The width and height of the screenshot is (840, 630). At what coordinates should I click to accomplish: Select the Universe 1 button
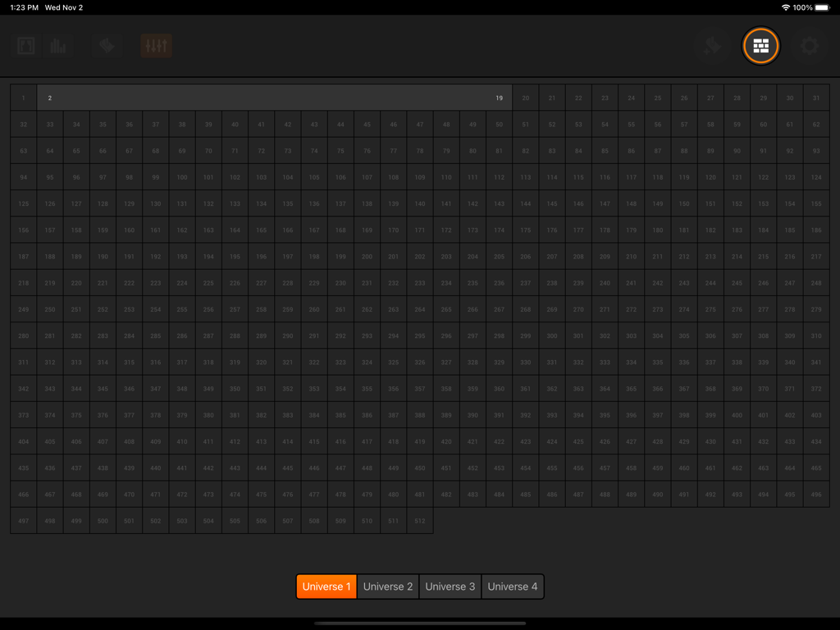pyautogui.click(x=326, y=587)
